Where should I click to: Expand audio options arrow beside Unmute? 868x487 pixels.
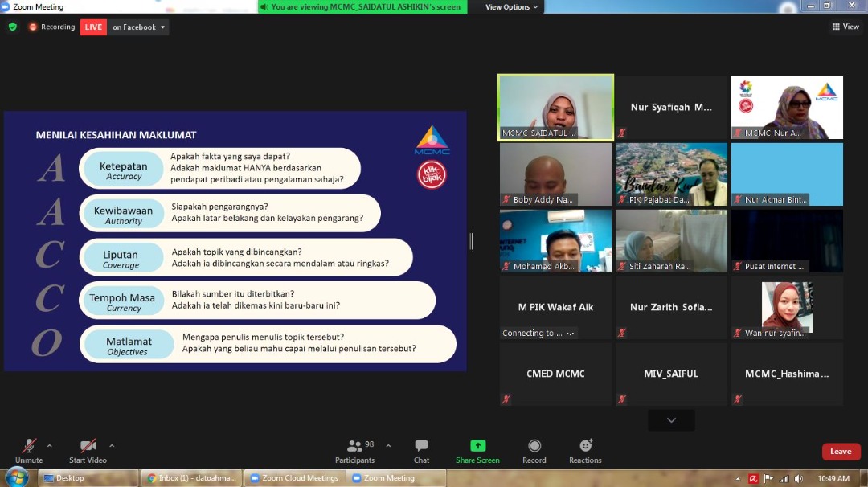coord(50,445)
